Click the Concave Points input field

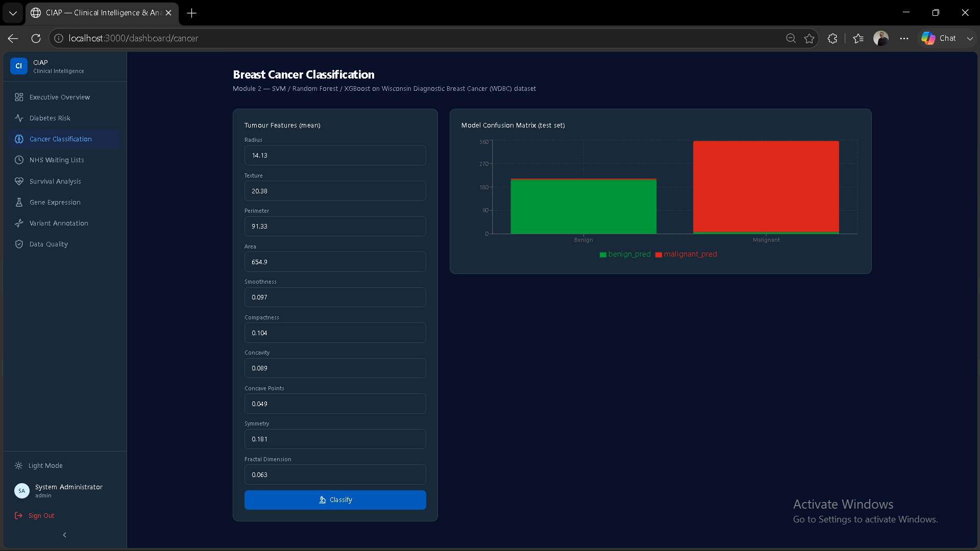pos(335,404)
